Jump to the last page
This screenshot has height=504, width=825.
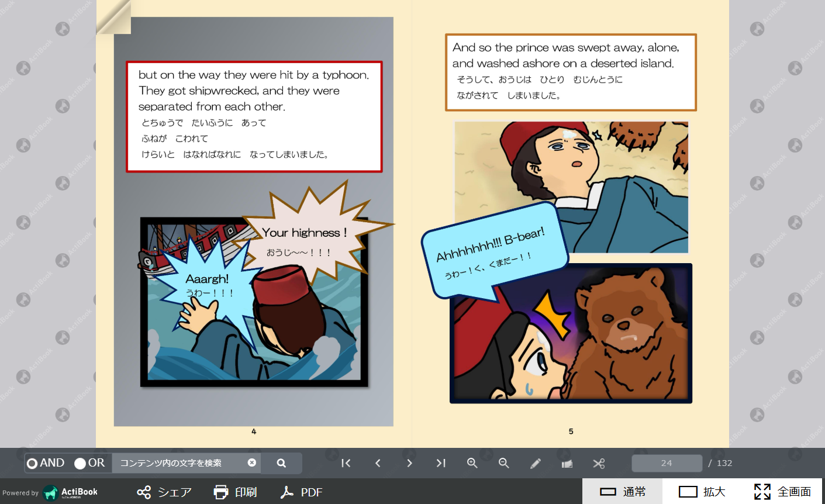(x=441, y=463)
